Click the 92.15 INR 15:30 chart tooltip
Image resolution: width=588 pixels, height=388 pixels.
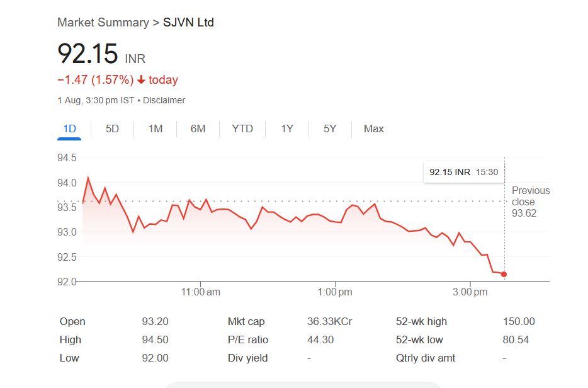click(463, 172)
